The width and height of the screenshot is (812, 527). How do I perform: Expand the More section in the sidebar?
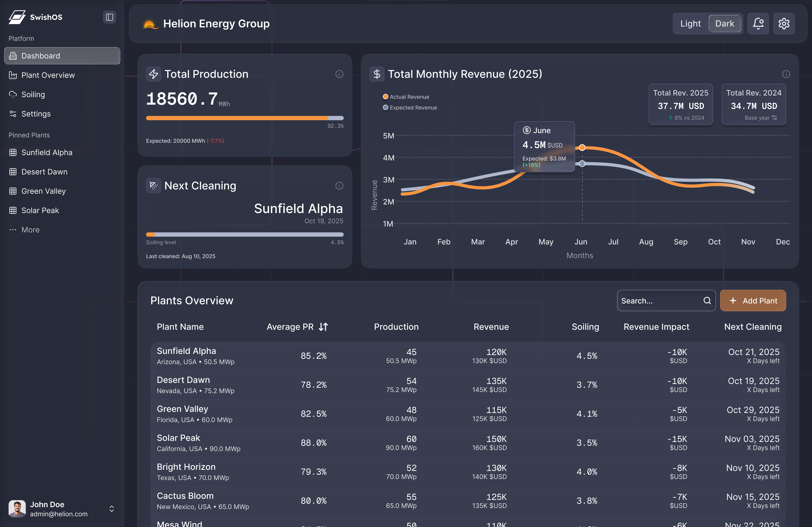point(30,229)
